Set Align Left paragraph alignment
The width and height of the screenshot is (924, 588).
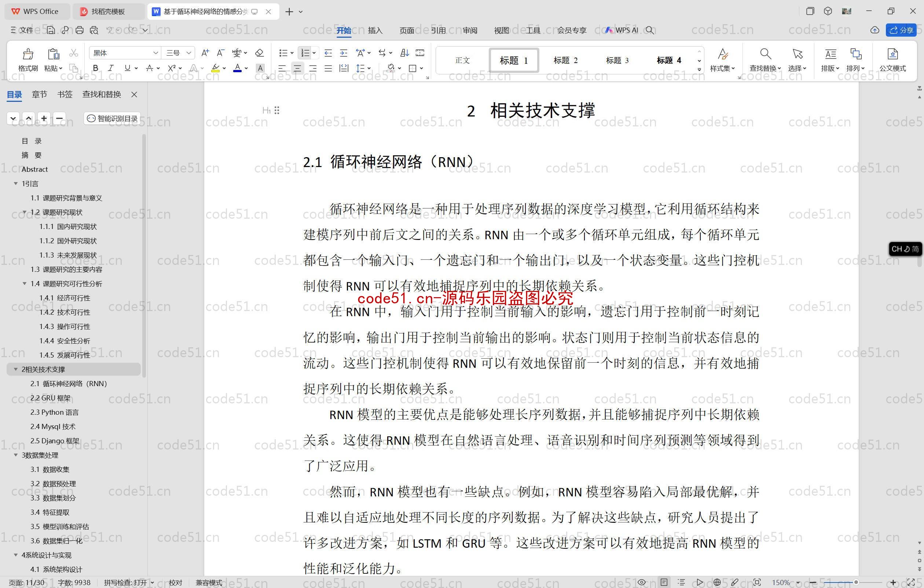tap(282, 68)
